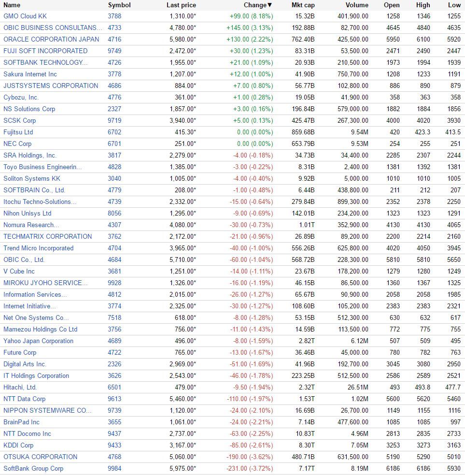Open Trend Micro Incorporated link
The height and width of the screenshot is (476, 465).
click(39, 248)
